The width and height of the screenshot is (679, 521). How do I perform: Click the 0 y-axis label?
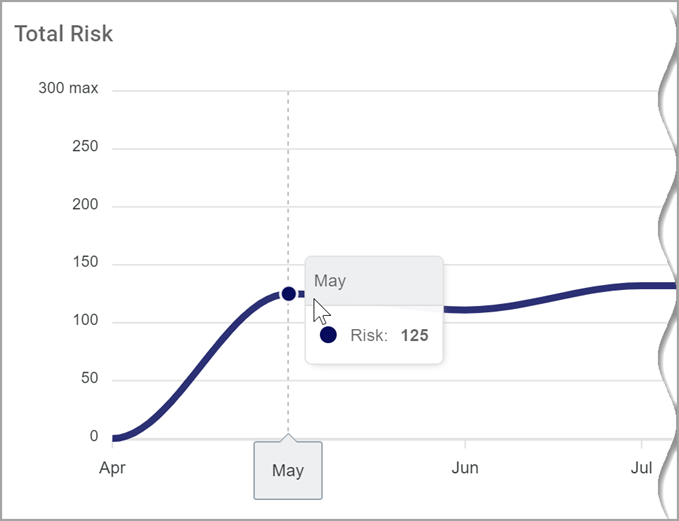(94, 437)
